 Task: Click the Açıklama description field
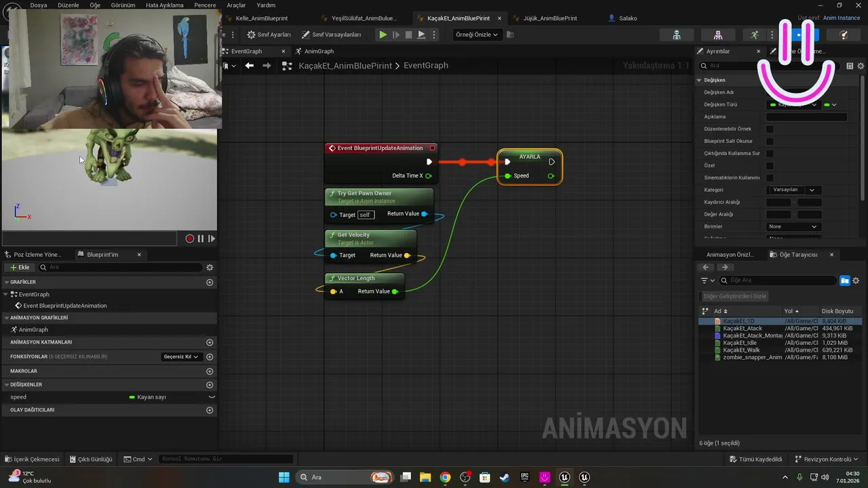click(x=806, y=117)
